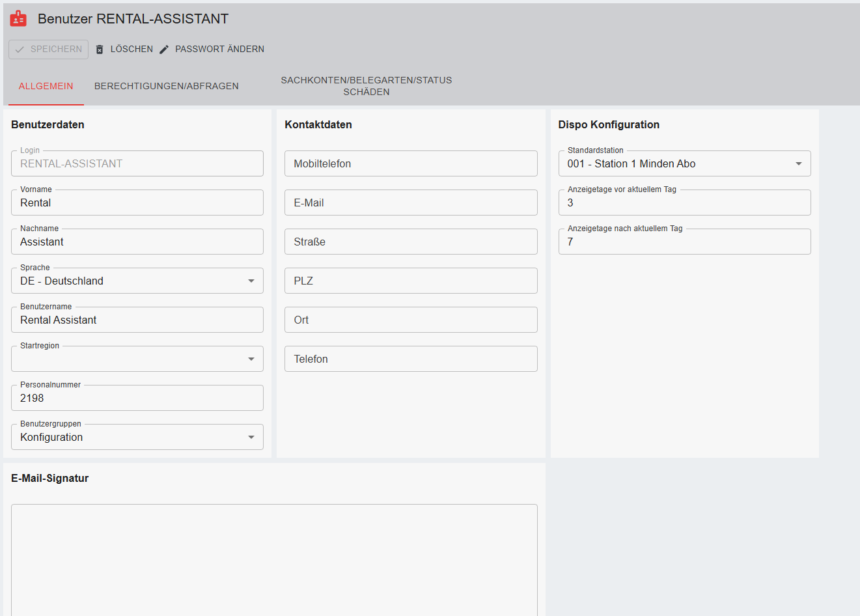Click the Passwort ändern button

[x=219, y=49]
